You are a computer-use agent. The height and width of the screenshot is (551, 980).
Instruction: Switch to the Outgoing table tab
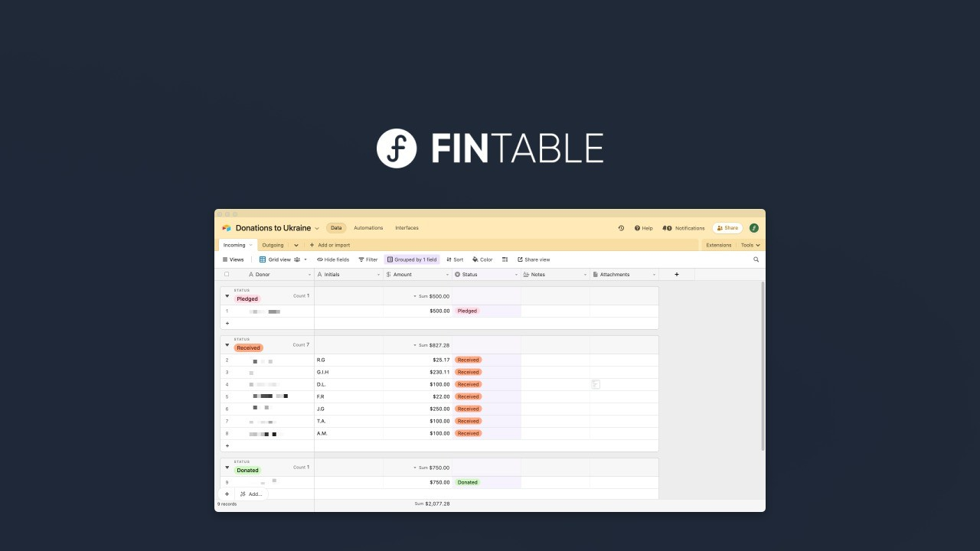pyautogui.click(x=273, y=245)
